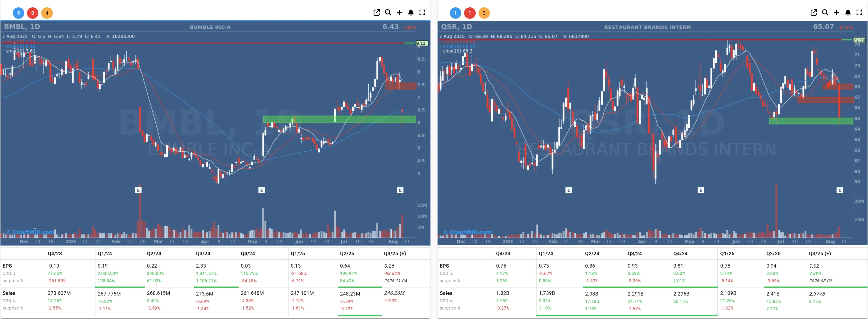Click the orange badge showing 3 on QSR
This screenshot has height=319, width=868.
(484, 13)
